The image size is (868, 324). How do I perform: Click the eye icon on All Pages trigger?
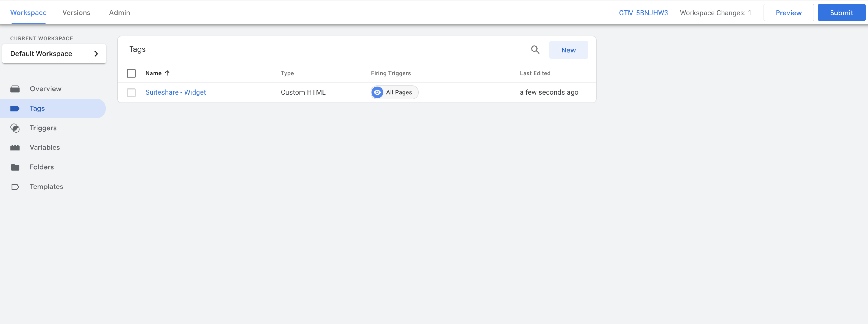(x=377, y=92)
